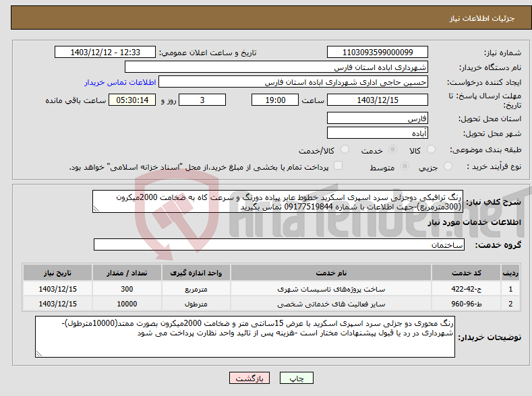Click the شماره نیاز number field

point(378,52)
